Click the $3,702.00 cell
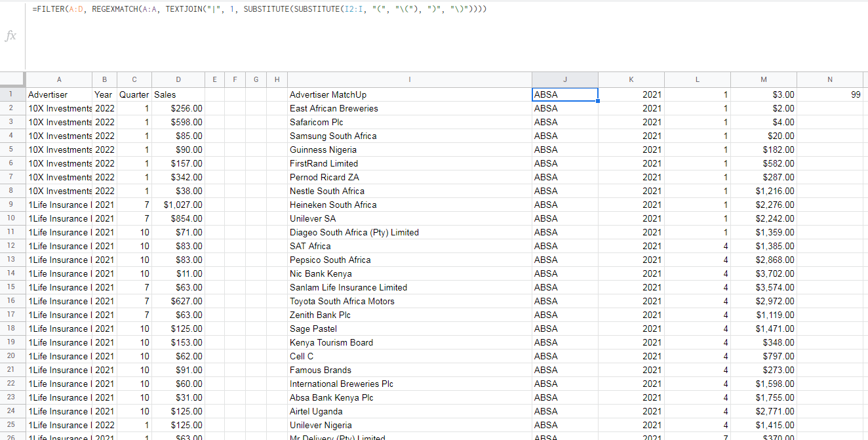 764,273
